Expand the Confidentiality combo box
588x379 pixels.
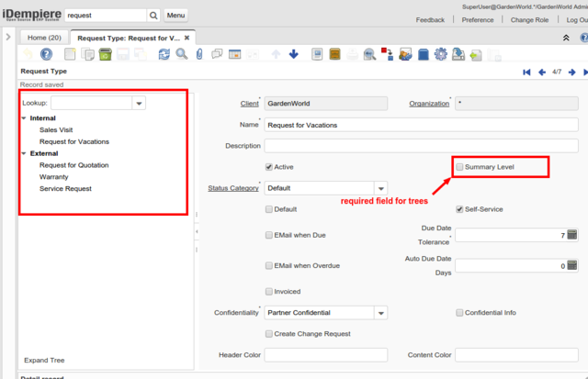[x=380, y=313]
